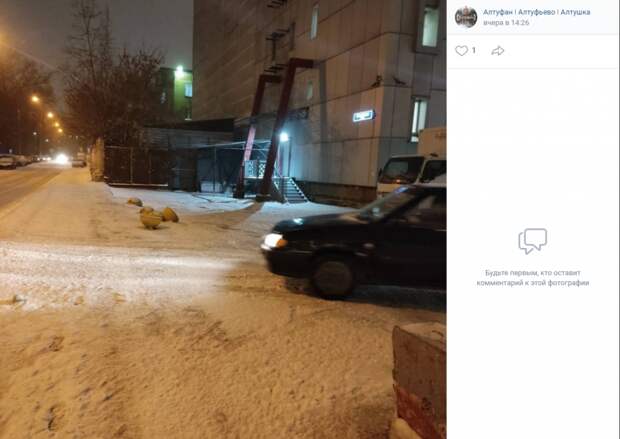Click the 'Будьте первым' comment placeholder text
620x439 pixels.
pyautogui.click(x=533, y=278)
